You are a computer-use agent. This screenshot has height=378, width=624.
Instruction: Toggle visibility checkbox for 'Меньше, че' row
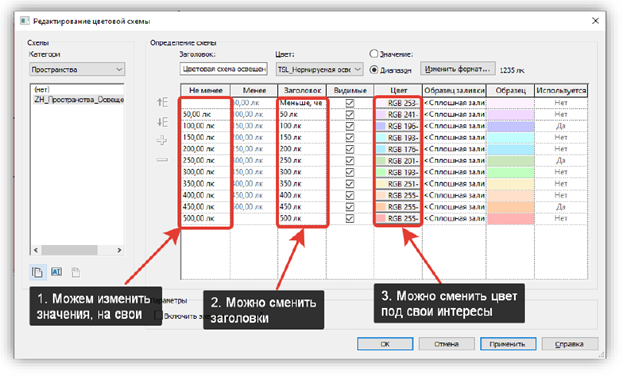(x=350, y=103)
